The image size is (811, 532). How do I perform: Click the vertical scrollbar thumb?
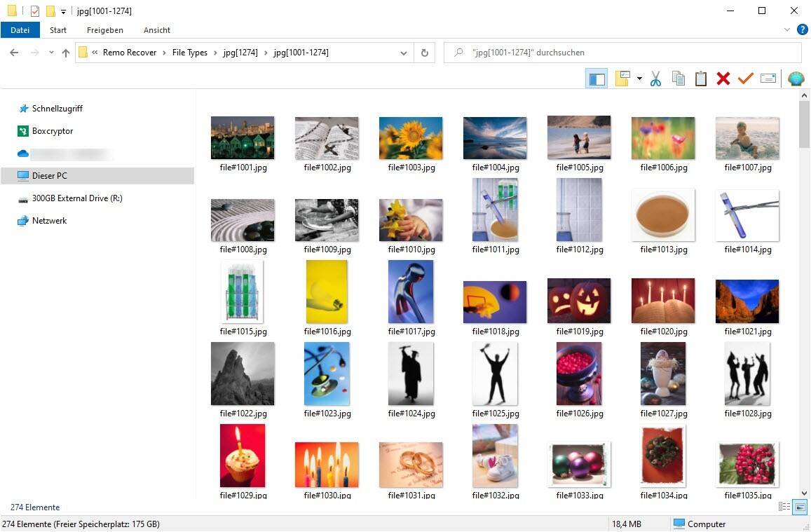tap(804, 124)
